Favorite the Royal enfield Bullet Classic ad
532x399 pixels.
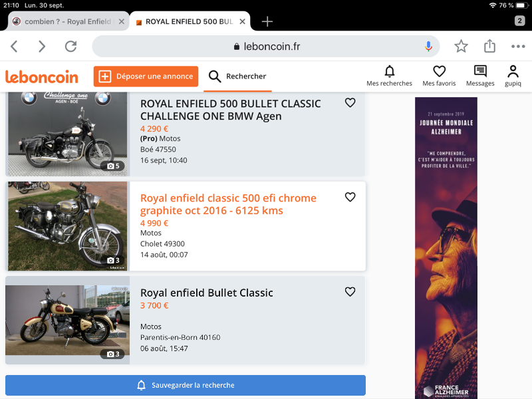(x=350, y=291)
